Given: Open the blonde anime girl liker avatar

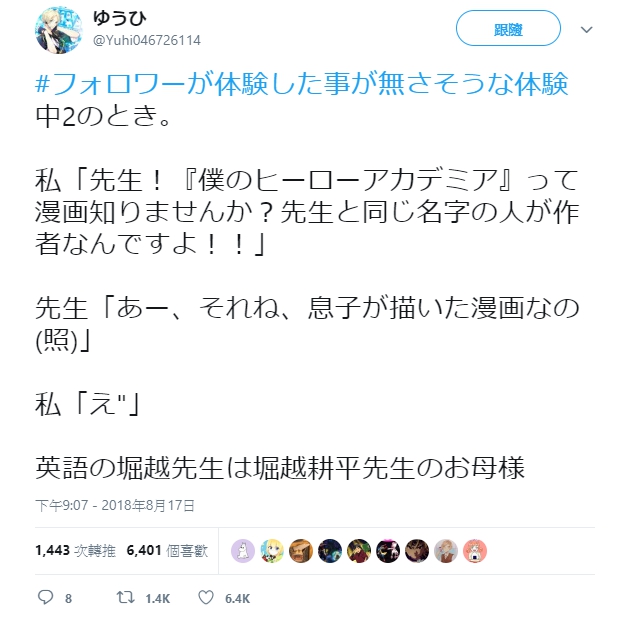Looking at the screenshot, I should click(272, 551).
